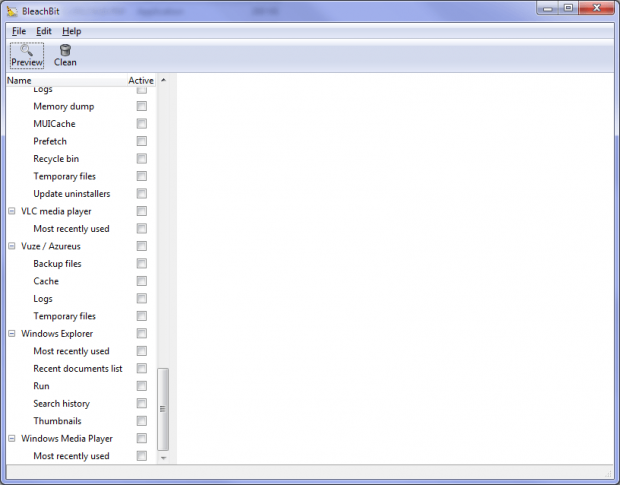Screen dimensions: 620x485
Task: Collapse the Vuze / Azureus tree node
Action: point(12,246)
